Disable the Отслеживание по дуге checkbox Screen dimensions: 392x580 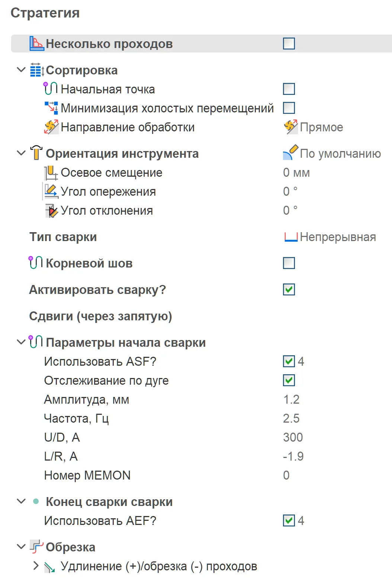(289, 380)
